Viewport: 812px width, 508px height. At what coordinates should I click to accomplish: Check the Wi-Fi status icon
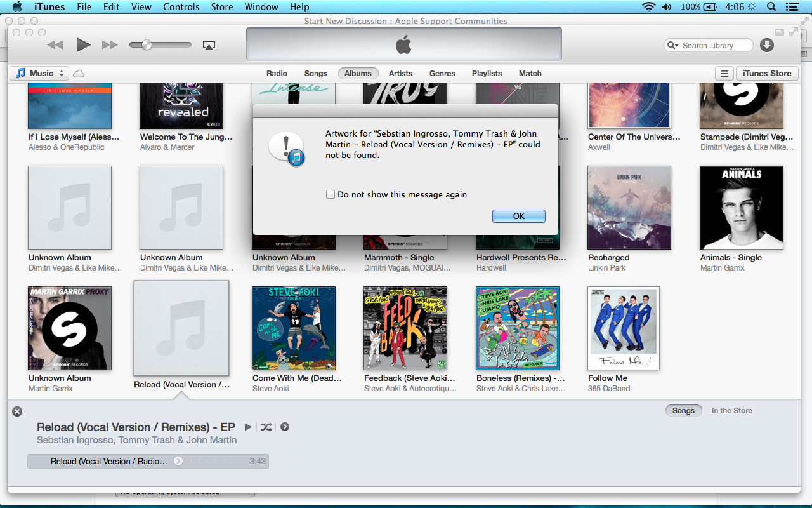[x=648, y=7]
